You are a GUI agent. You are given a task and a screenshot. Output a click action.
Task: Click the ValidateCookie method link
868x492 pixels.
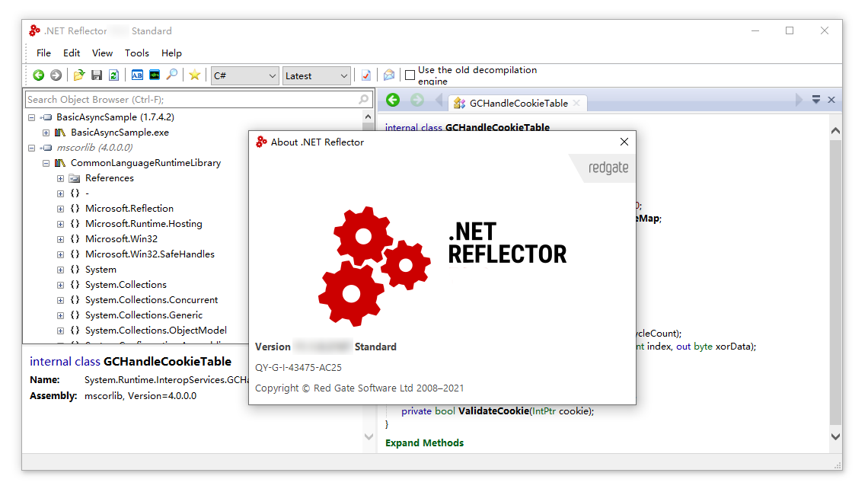(x=493, y=411)
